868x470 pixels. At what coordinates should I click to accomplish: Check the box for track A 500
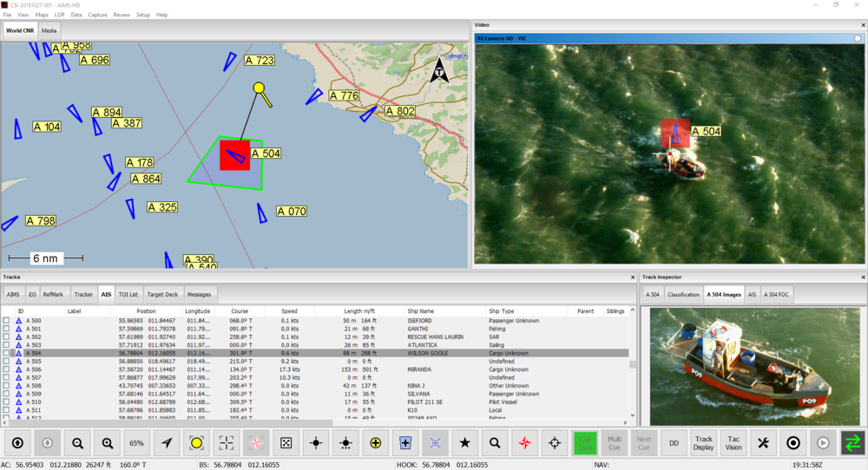tap(7, 321)
